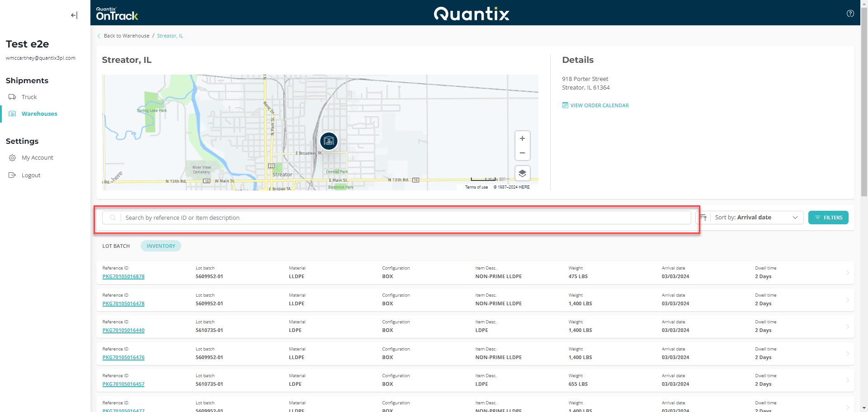Image resolution: width=868 pixels, height=412 pixels.
Task: Zoom out of the warehouse map
Action: click(522, 153)
